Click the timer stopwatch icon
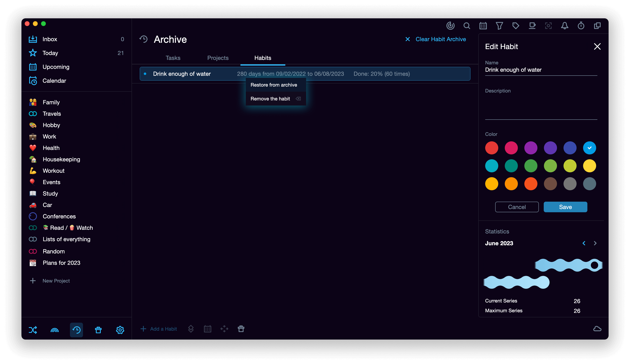This screenshot has height=364, width=630. (581, 26)
